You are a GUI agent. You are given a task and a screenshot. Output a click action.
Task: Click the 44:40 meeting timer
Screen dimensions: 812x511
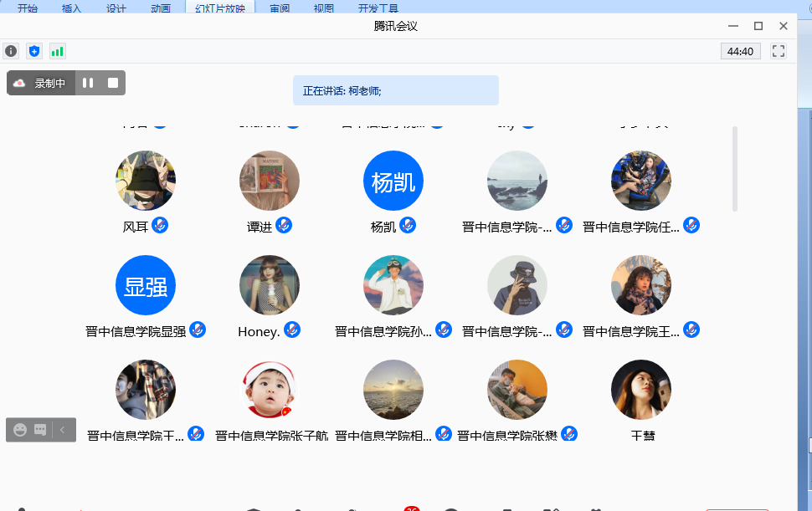click(741, 51)
